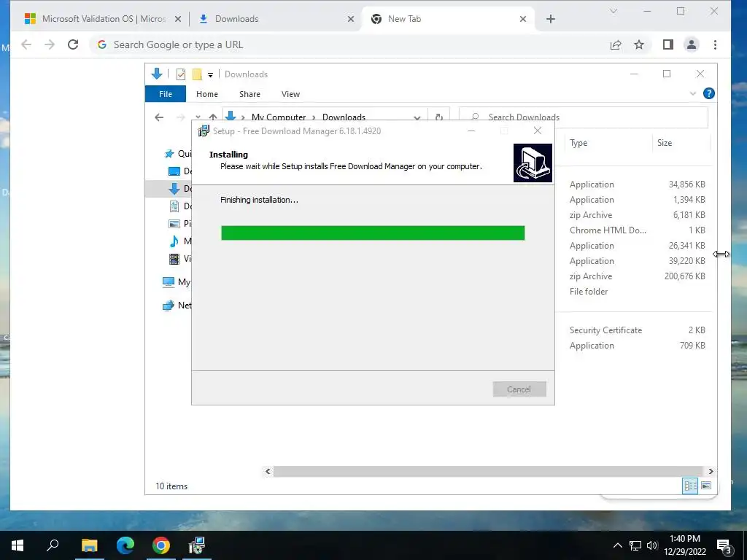This screenshot has width=747, height=560.
Task: Close the Microsoft Validation OS tab
Action: [178, 19]
